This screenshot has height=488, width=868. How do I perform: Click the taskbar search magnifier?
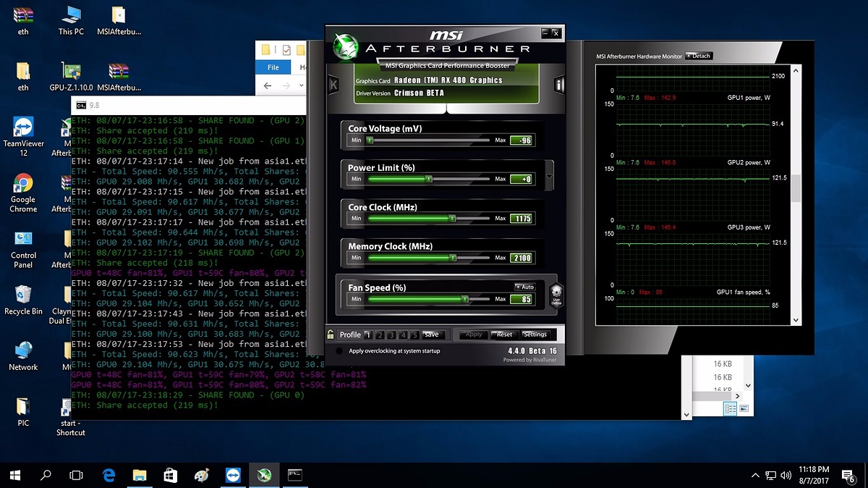click(x=46, y=475)
